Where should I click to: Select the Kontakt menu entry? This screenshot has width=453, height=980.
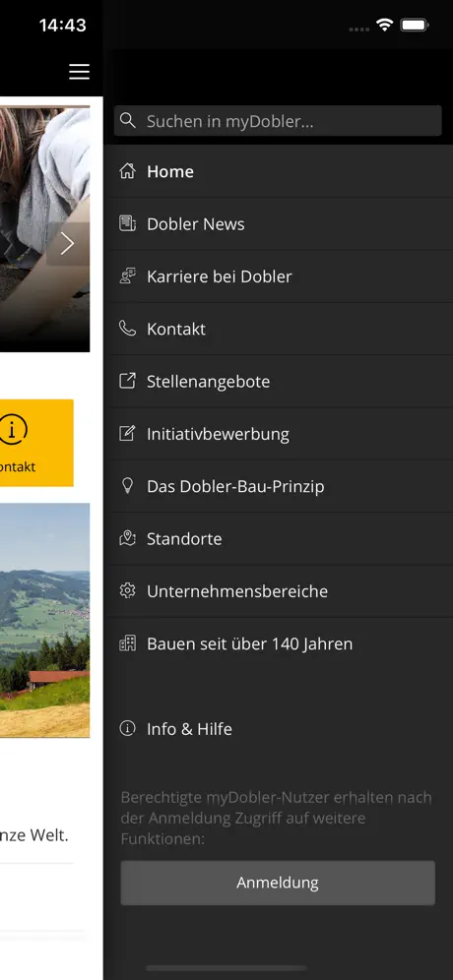[279, 329]
